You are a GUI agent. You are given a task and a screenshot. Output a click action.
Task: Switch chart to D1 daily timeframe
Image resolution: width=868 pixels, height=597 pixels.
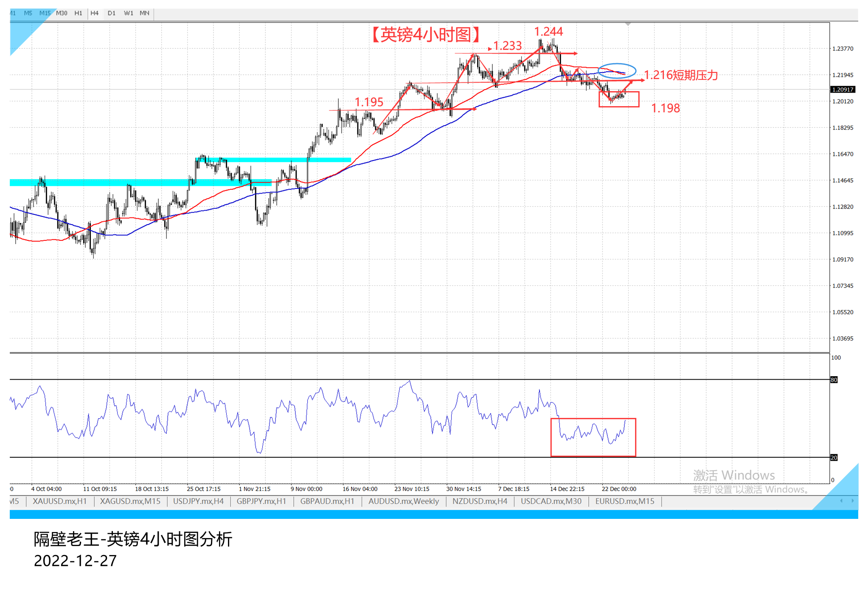[111, 13]
